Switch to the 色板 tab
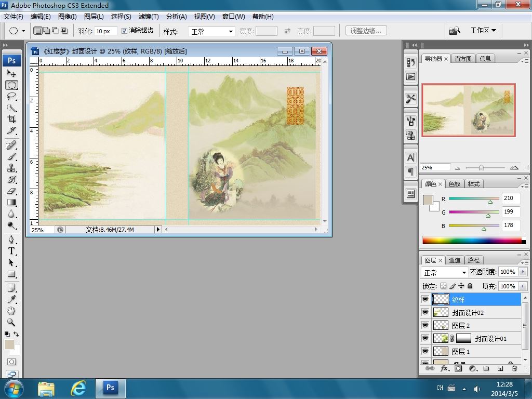 pyautogui.click(x=454, y=184)
